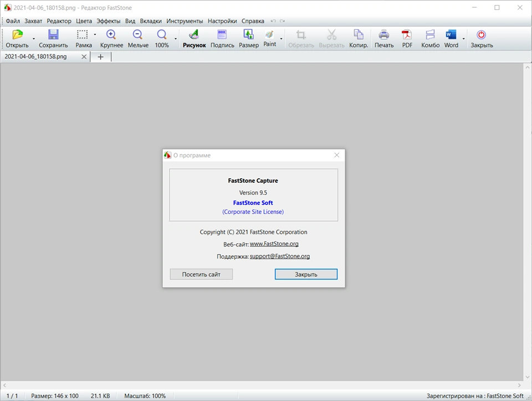The image size is (532, 401).
Task: Save the image with Сохранить
Action: (53, 39)
